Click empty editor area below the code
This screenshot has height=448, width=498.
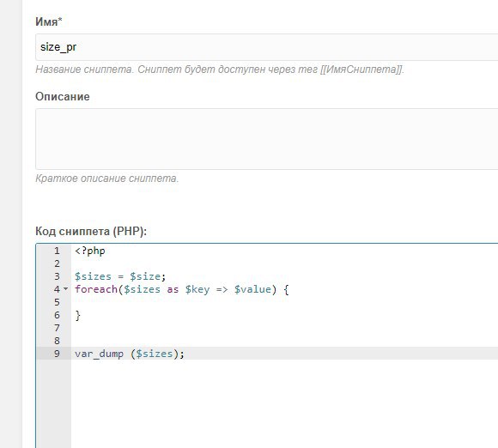click(282, 403)
